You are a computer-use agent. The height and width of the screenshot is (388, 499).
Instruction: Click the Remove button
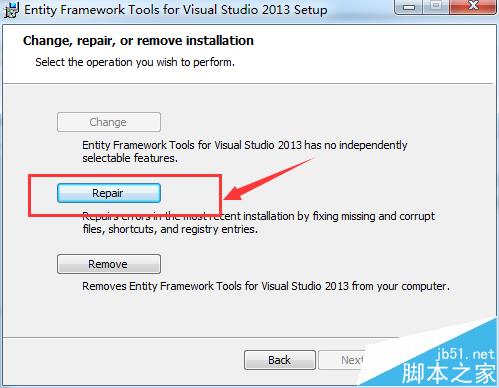pyautogui.click(x=109, y=264)
